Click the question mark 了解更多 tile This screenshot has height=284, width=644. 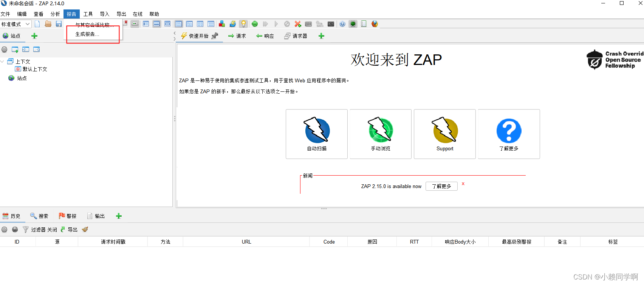click(x=509, y=134)
